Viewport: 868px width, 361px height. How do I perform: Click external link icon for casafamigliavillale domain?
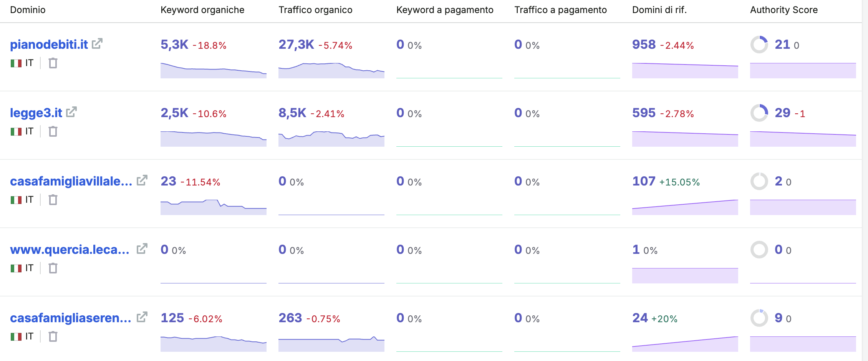coord(142,180)
